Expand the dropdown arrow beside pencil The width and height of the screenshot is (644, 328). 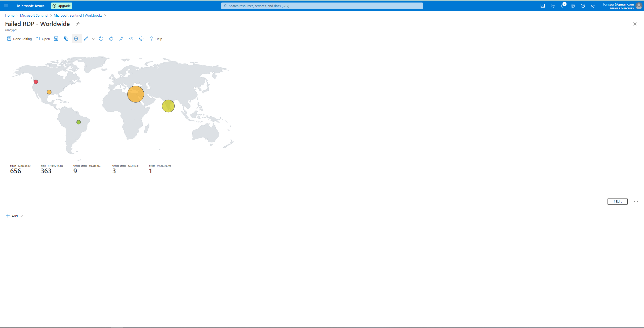[x=94, y=39]
